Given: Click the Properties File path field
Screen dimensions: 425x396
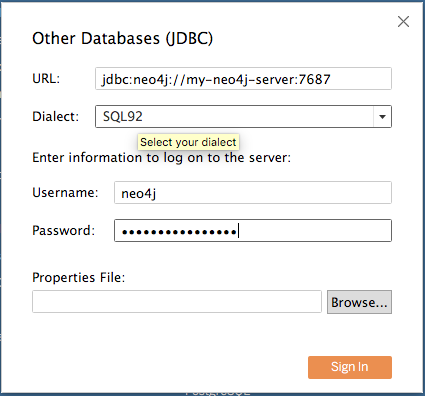Looking at the screenshot, I should (x=177, y=302).
